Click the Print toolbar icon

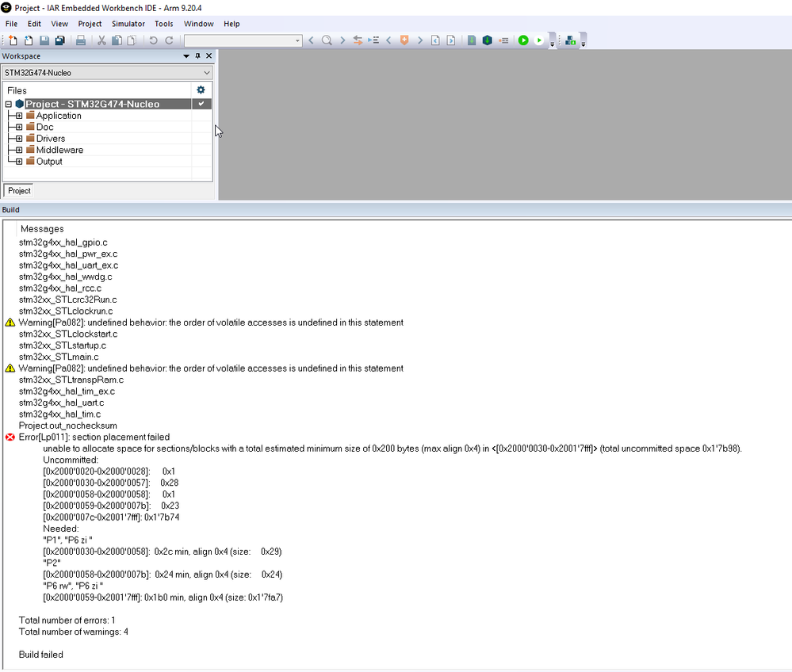click(81, 40)
